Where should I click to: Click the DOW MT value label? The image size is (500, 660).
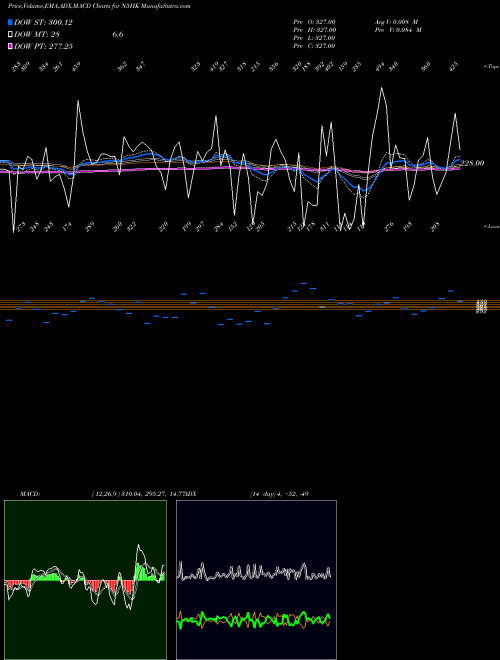[38, 35]
